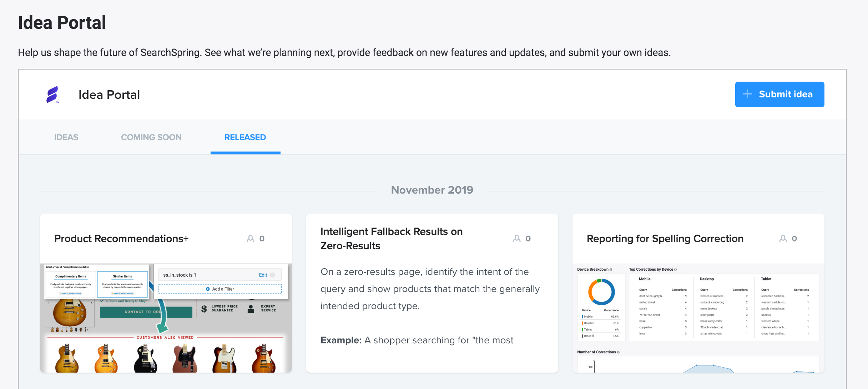This screenshot has width=868, height=389.
Task: Click vote icon on Intelligent Fallback Results card
Action: [517, 239]
